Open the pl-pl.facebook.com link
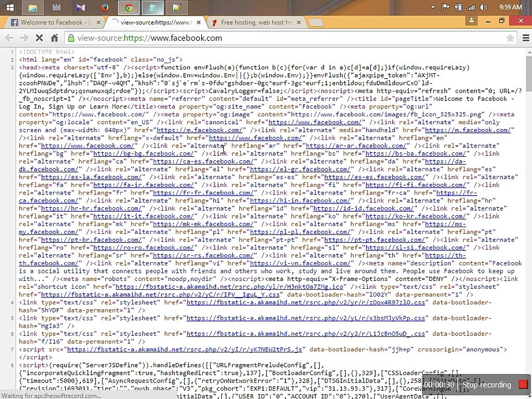The width and height of the screenshot is (532, 399). click(x=300, y=232)
